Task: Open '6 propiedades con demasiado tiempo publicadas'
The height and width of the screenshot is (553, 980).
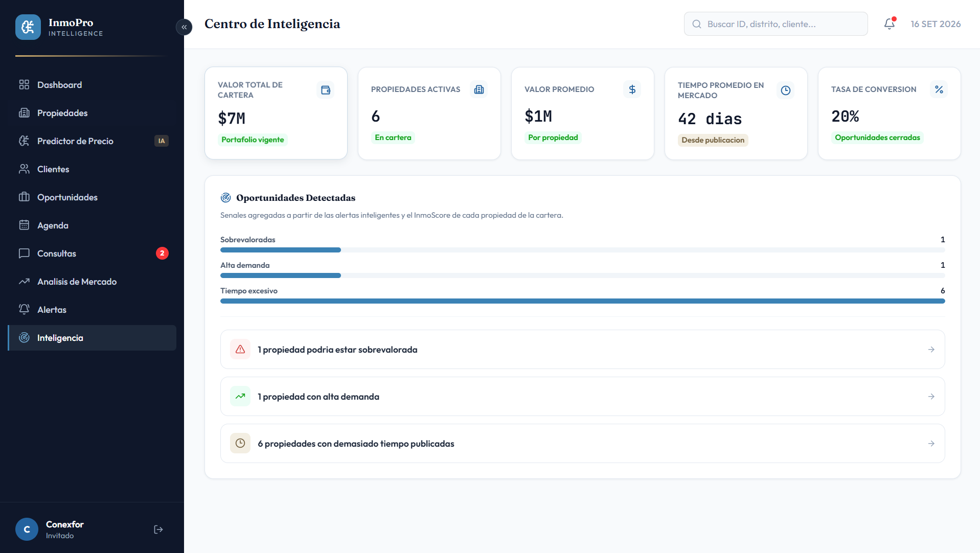Action: pyautogui.click(x=582, y=444)
